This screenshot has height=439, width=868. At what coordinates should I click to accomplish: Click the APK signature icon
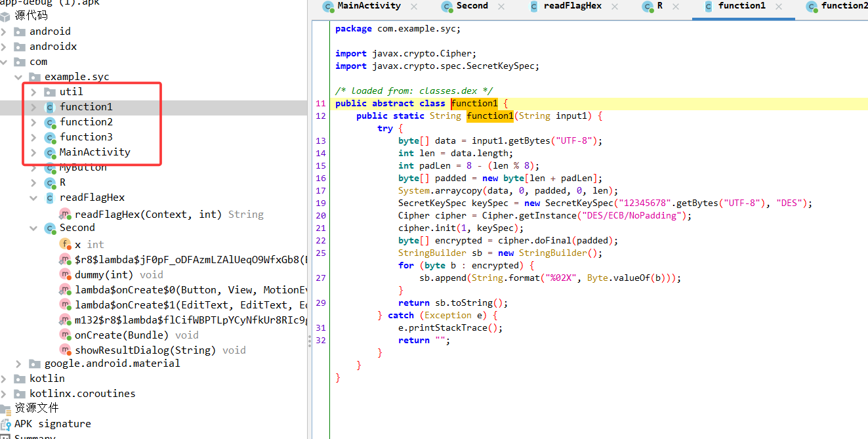coord(5,424)
